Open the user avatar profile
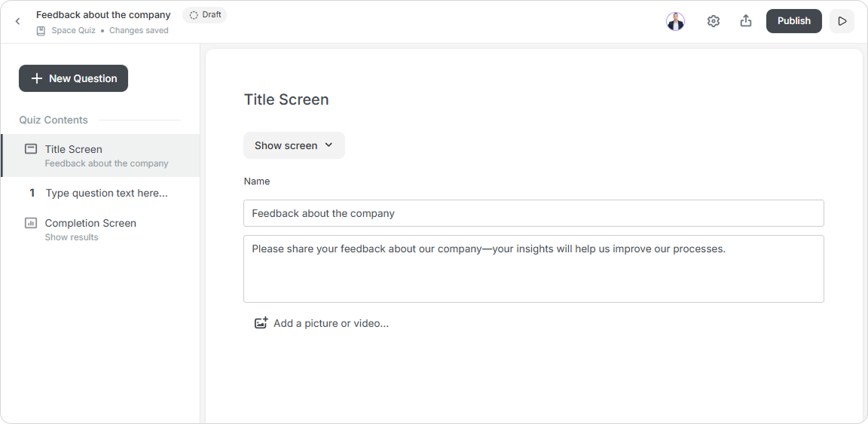This screenshot has height=424, width=868. pyautogui.click(x=675, y=21)
